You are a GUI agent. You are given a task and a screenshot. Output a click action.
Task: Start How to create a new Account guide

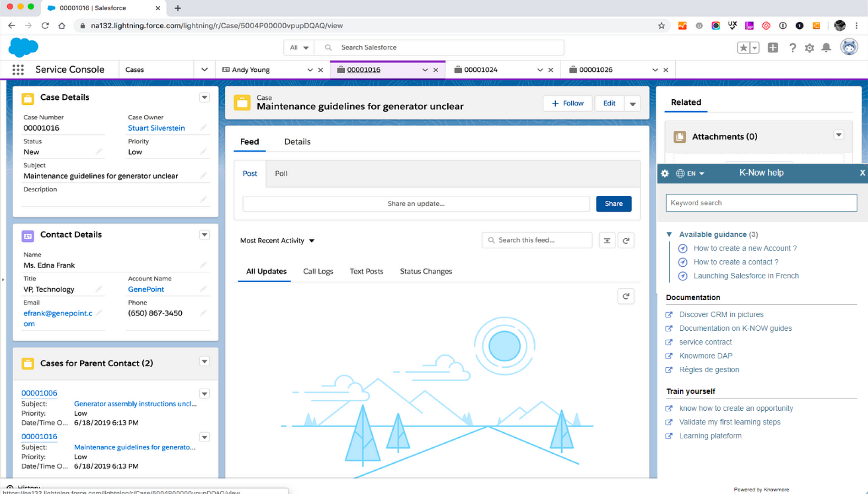pos(745,248)
